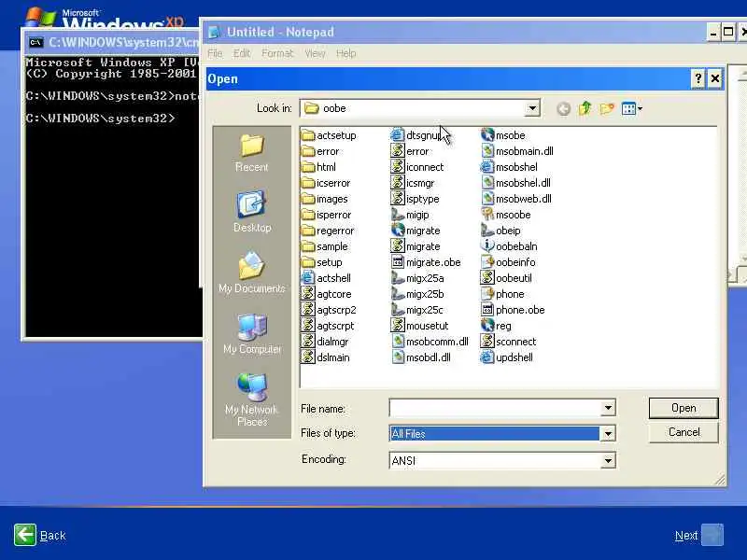The image size is (747, 560).
Task: Open Notepad Help menu
Action: click(x=345, y=53)
